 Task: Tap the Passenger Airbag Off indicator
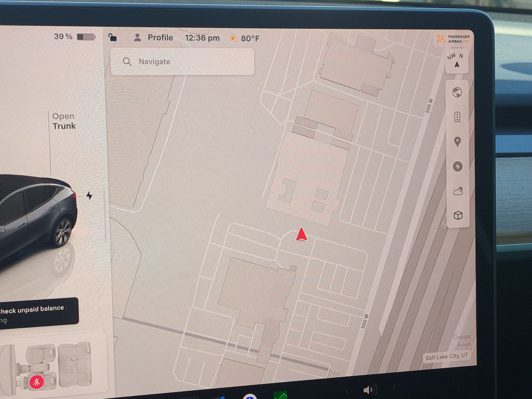coord(453,39)
